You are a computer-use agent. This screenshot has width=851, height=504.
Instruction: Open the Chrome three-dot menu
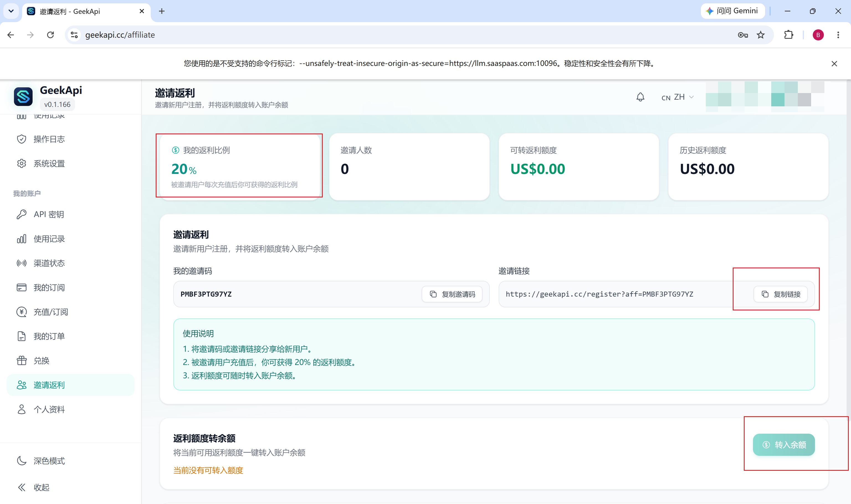point(838,35)
